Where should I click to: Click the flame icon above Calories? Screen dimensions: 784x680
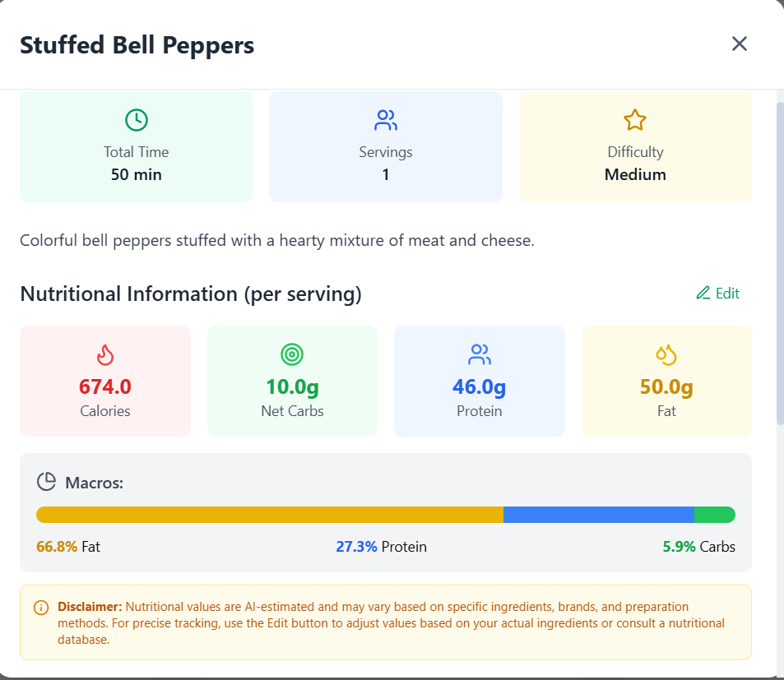tap(104, 355)
